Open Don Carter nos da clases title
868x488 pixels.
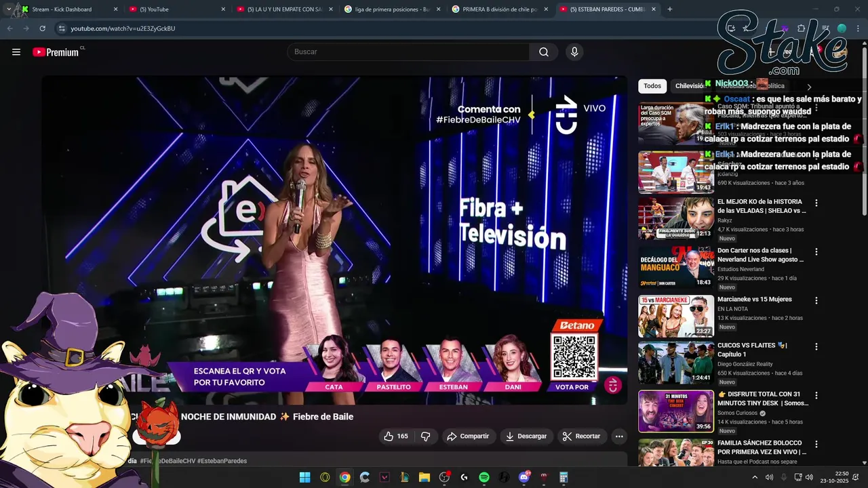761,255
